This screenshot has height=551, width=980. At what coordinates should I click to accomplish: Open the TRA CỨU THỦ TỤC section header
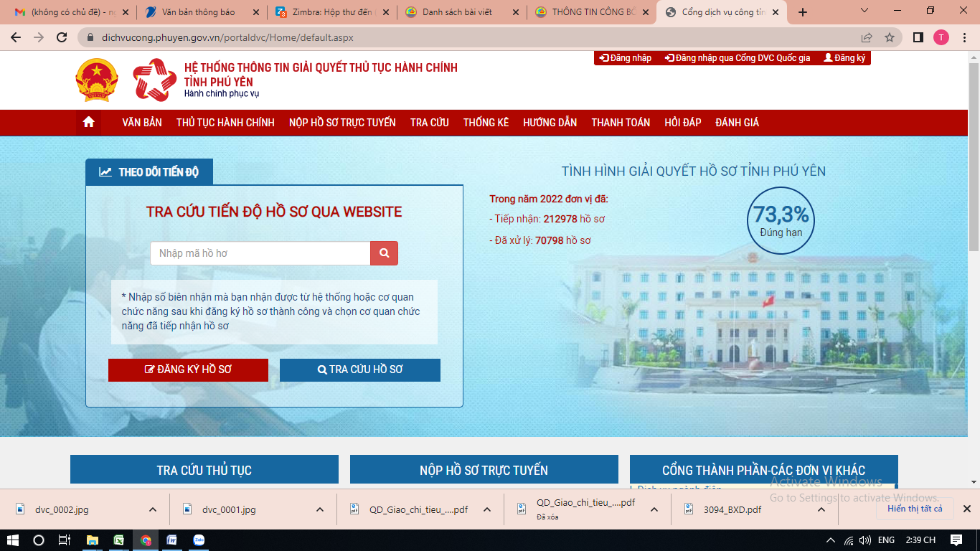click(204, 470)
